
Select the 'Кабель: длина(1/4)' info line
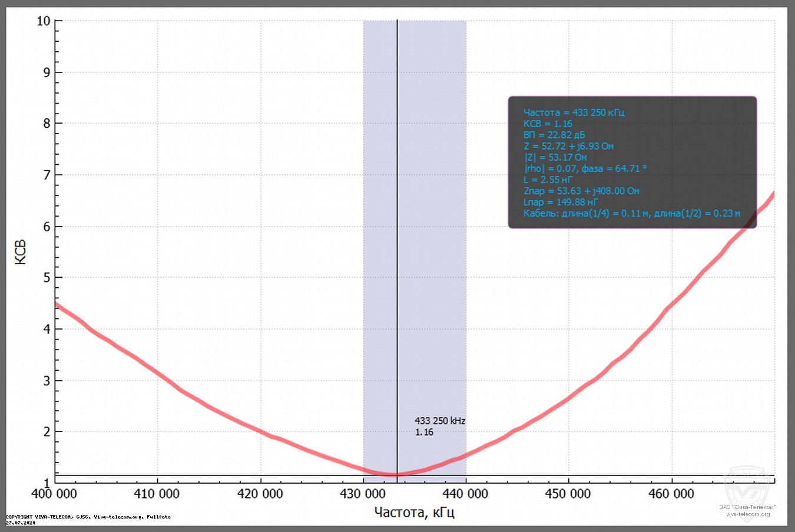tap(631, 213)
